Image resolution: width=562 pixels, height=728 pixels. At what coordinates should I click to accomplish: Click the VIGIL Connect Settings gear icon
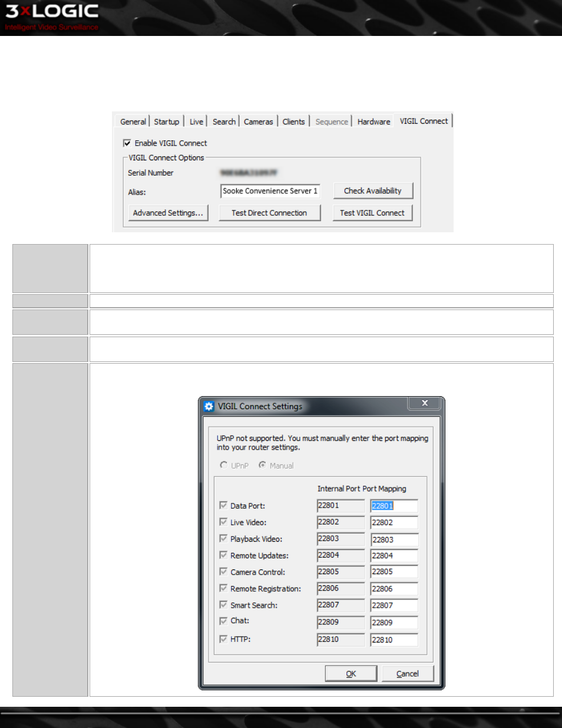209,406
